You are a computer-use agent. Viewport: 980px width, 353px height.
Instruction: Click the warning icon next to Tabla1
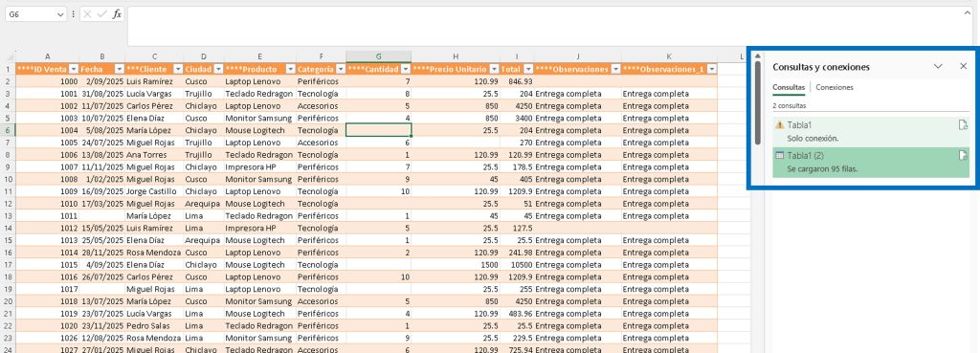[x=779, y=125]
